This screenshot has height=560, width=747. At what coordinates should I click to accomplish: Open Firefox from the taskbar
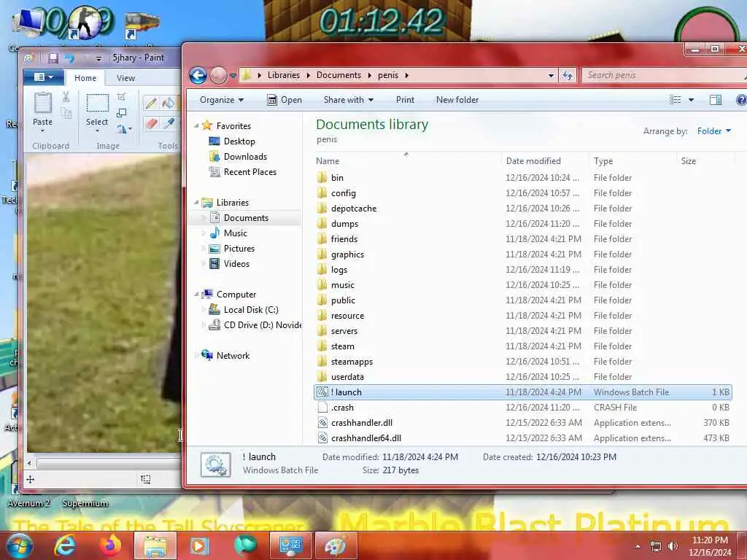coord(110,545)
